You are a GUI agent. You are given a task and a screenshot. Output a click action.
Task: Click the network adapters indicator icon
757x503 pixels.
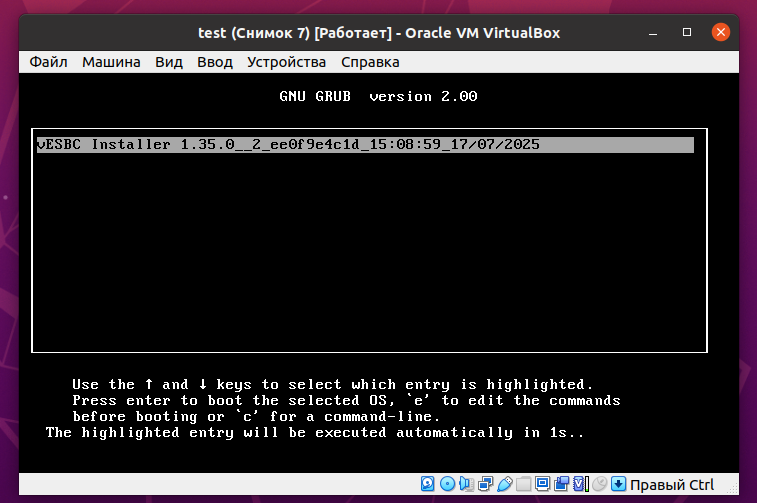(x=485, y=484)
